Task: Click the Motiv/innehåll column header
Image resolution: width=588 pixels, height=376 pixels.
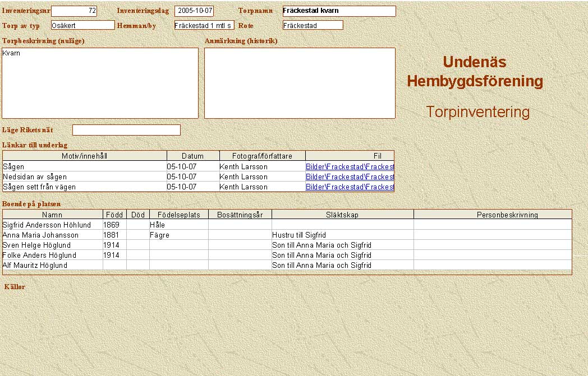Action: pyautogui.click(x=85, y=156)
